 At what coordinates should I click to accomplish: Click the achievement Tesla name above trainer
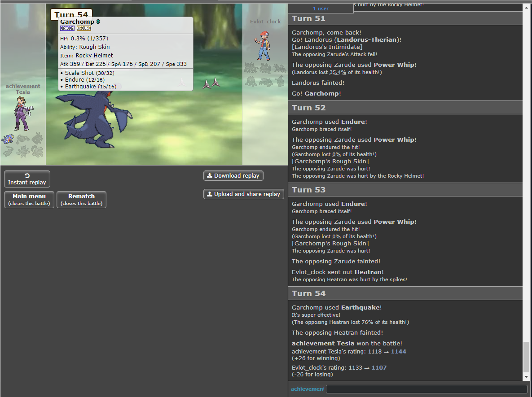[x=23, y=89]
